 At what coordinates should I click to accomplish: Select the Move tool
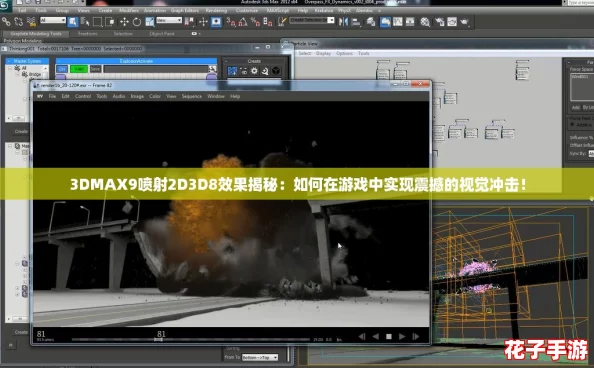coord(124,22)
